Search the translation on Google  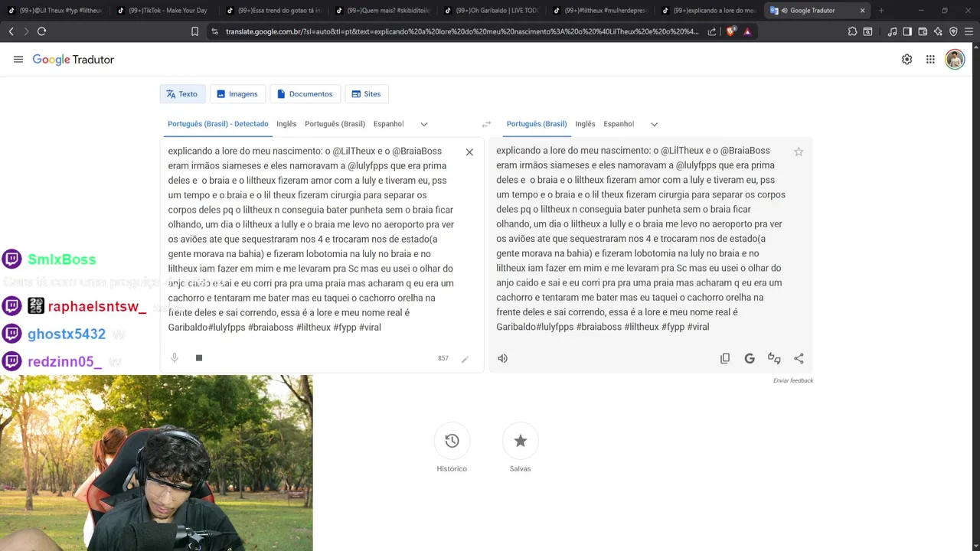pyautogui.click(x=750, y=358)
